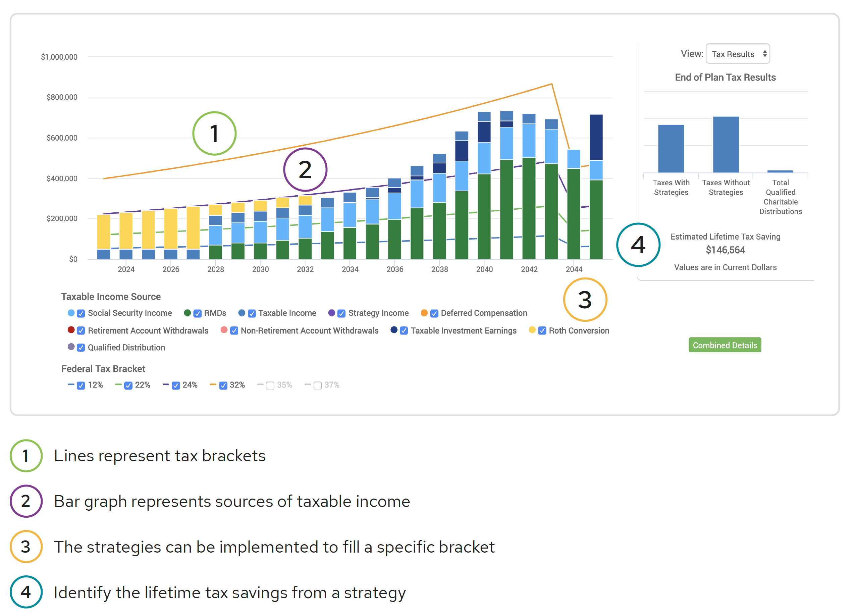Click the light blue Social Security Income legend dot

71,313
